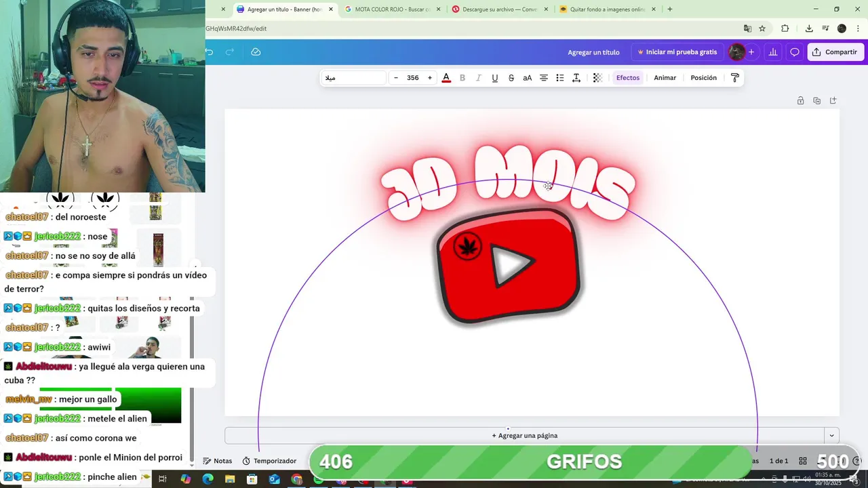The height and width of the screenshot is (488, 868).
Task: Open the Efectos panel
Action: 628,78
